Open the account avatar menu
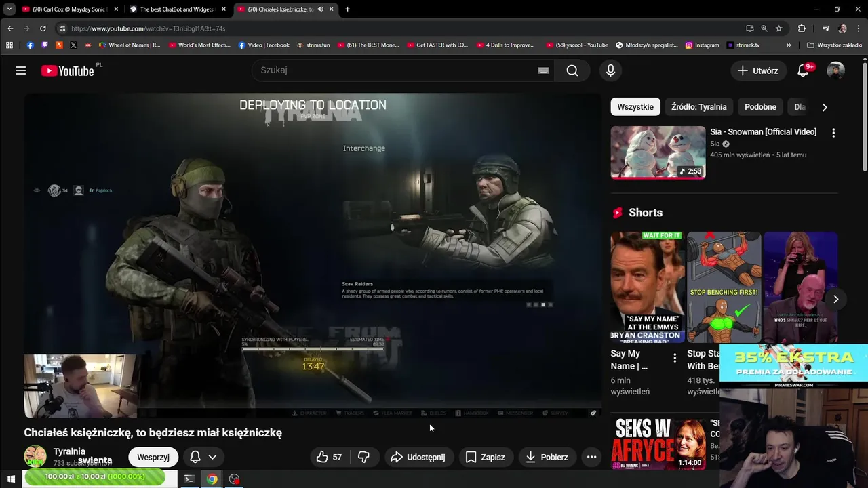The width and height of the screenshot is (868, 488). [x=835, y=70]
